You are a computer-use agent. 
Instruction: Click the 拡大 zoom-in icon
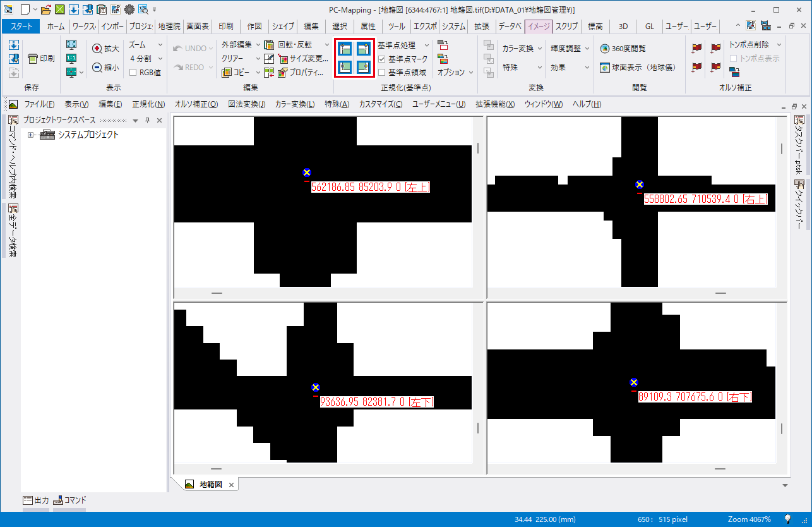[97, 49]
